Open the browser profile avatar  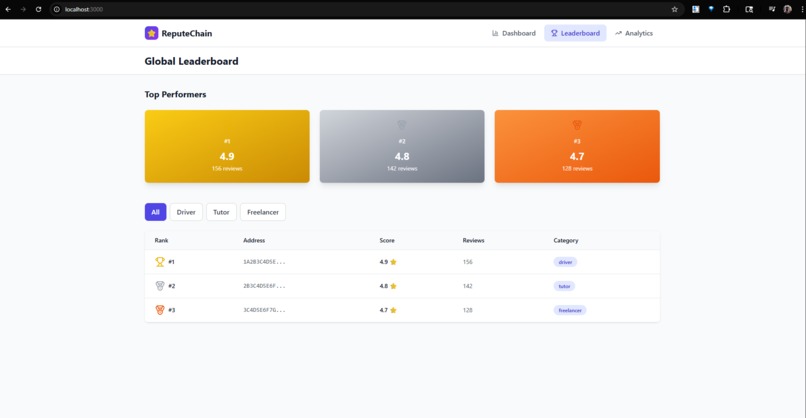click(x=787, y=9)
